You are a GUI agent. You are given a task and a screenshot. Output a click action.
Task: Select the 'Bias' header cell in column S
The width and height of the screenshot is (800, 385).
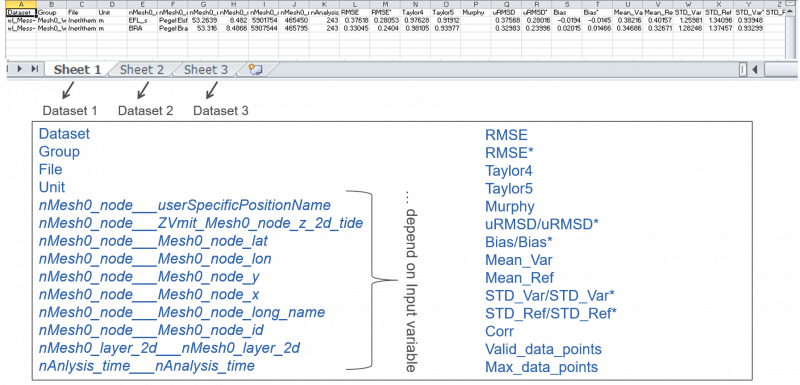(567, 11)
